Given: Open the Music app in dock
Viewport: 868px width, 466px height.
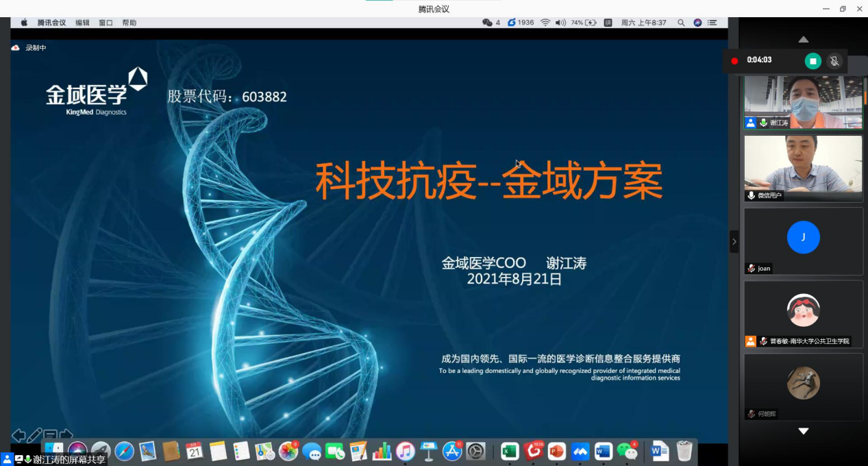Looking at the screenshot, I should 406,451.
